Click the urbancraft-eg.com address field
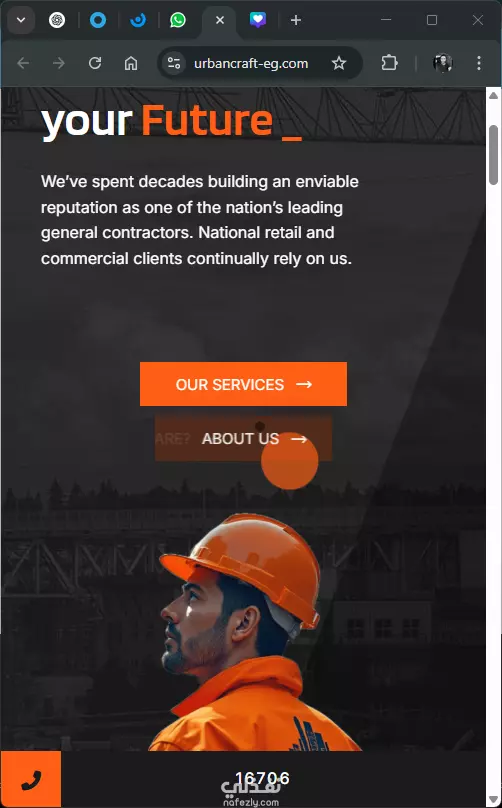 (x=251, y=63)
